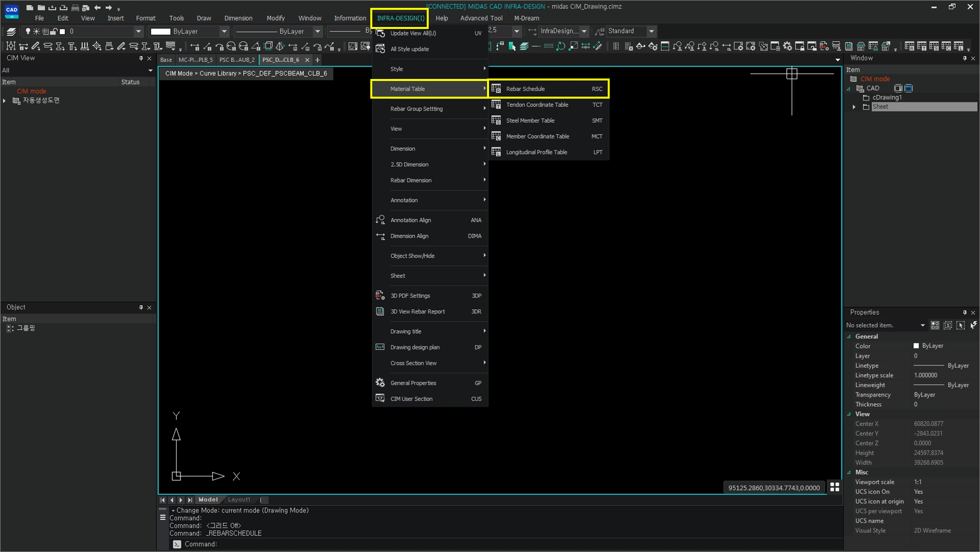
Task: Open the Advanced Tool menu
Action: click(x=481, y=18)
